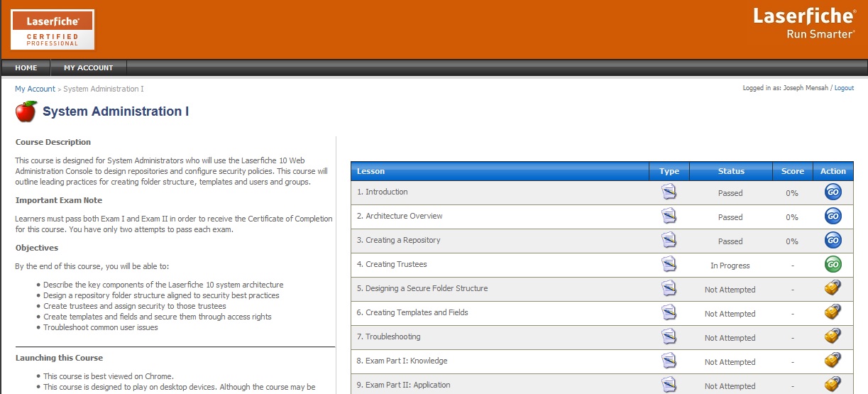Screen dimensions: 868x394
Task: Click the 'Objectives' heading
Action: pos(37,248)
